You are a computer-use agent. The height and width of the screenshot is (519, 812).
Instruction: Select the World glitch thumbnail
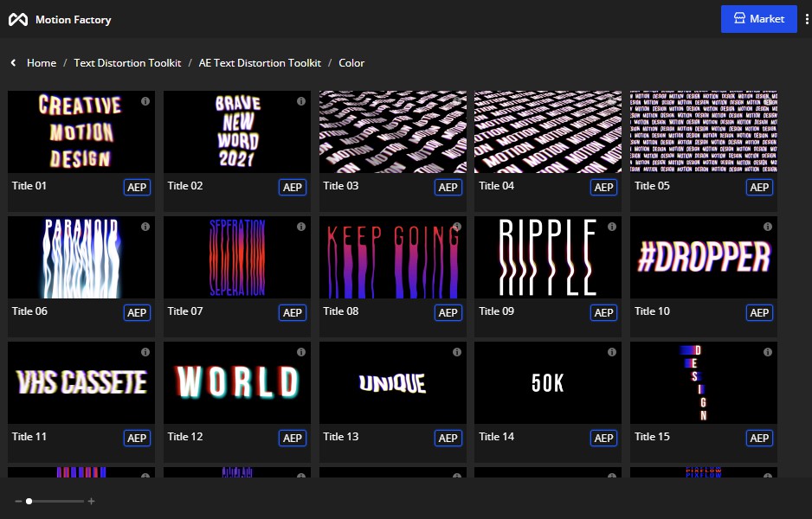tap(237, 383)
